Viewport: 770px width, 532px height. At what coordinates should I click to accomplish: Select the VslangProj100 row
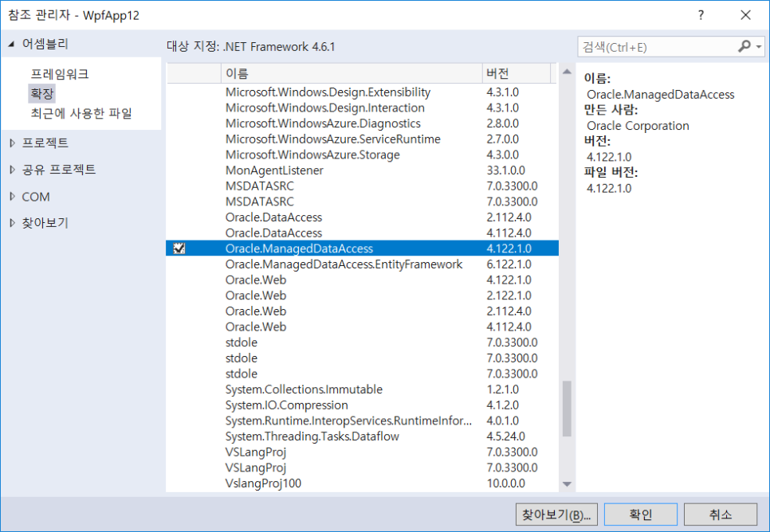pos(362,483)
